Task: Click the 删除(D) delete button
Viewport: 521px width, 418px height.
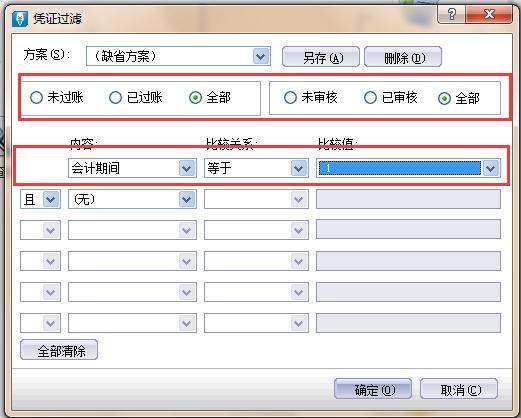Action: [403, 57]
